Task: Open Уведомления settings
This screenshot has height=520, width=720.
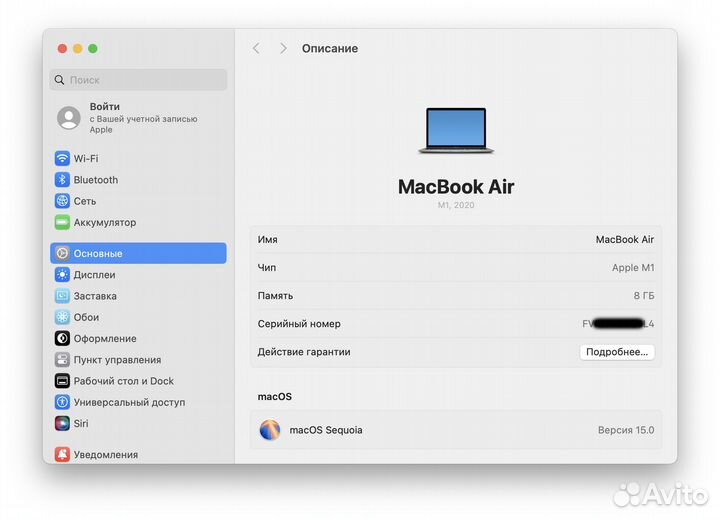Action: (x=138, y=454)
